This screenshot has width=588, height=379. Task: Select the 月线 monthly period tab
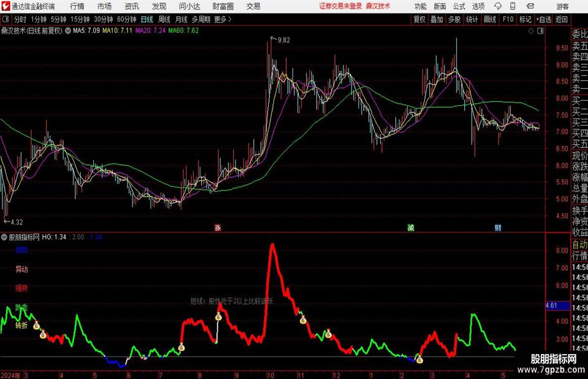click(x=182, y=19)
